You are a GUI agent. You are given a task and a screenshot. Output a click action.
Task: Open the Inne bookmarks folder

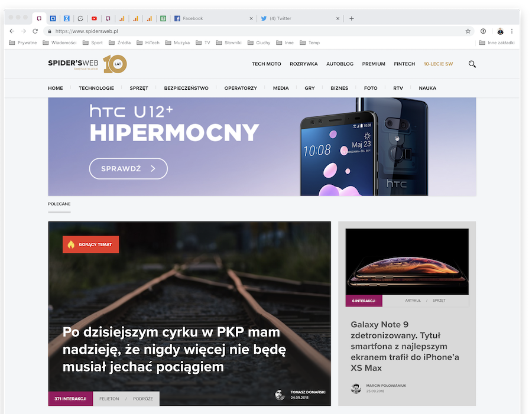[285, 43]
